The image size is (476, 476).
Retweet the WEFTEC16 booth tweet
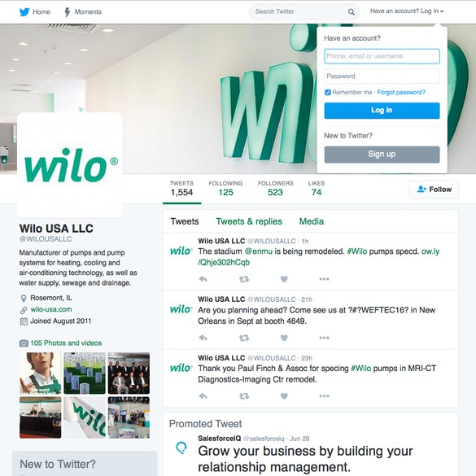tap(244, 338)
